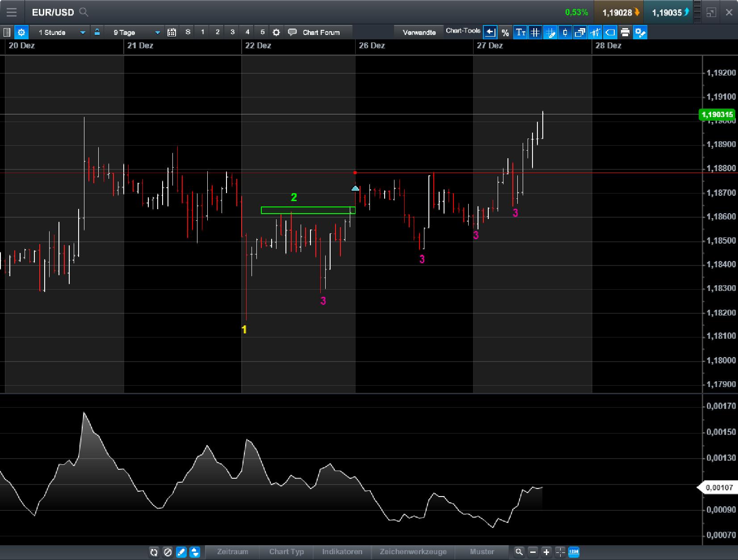Open the chart settings gear icon
Viewport: 738px width, 560px height.
[21, 32]
